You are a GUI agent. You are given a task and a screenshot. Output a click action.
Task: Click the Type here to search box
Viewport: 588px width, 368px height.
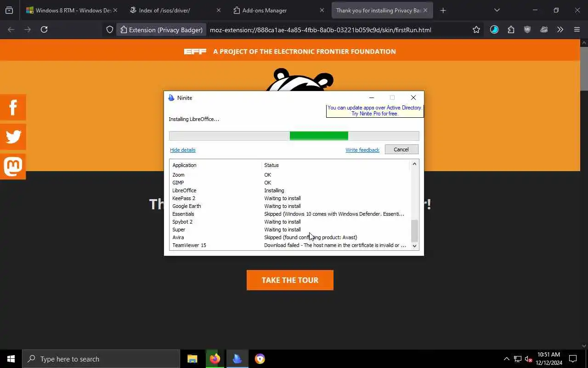point(101,359)
